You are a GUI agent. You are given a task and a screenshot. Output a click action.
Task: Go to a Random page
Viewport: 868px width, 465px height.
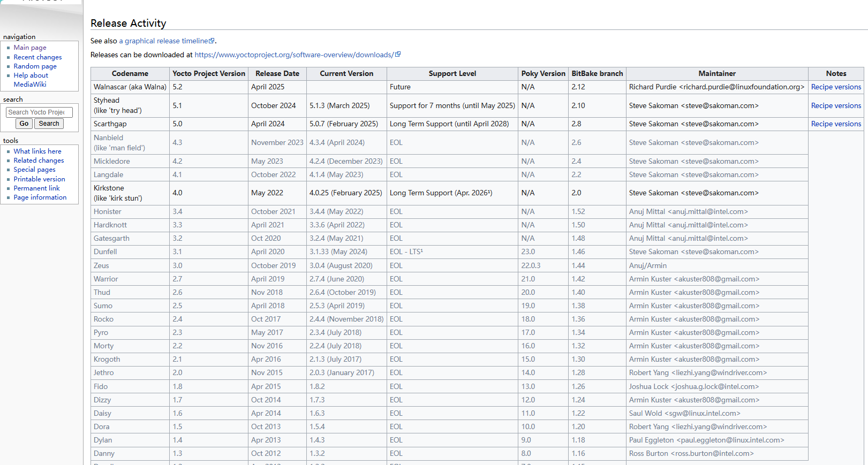35,66
